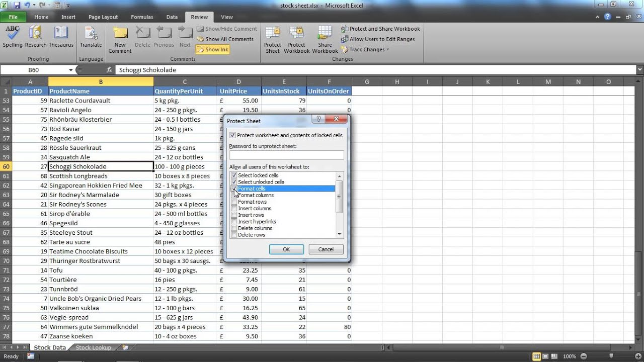The image size is (644, 362).
Task: Enable the Insert hyperlinks checkbox
Action: [x=234, y=221]
